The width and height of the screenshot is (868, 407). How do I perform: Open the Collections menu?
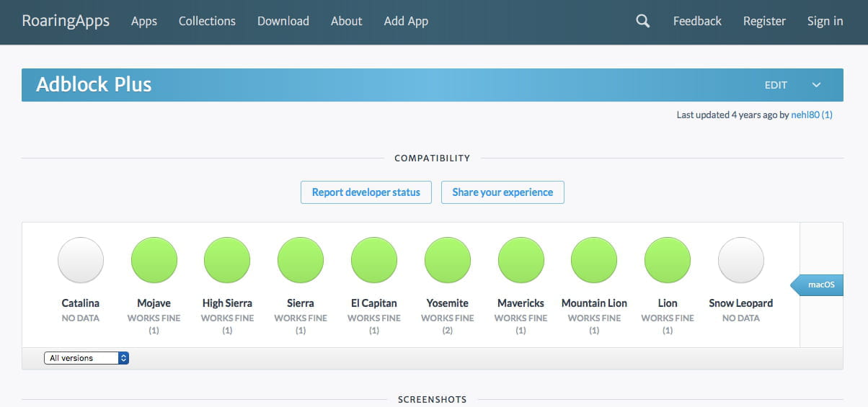click(207, 22)
